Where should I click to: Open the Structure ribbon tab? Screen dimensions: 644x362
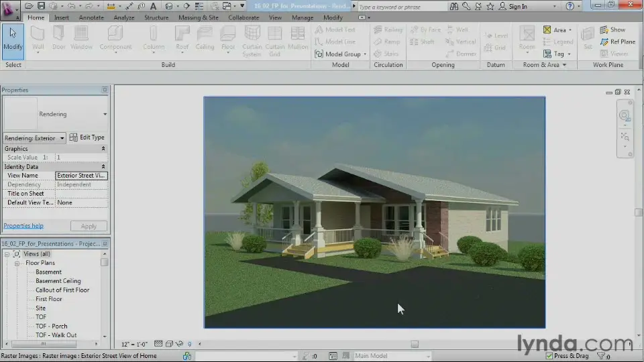[156, 17]
